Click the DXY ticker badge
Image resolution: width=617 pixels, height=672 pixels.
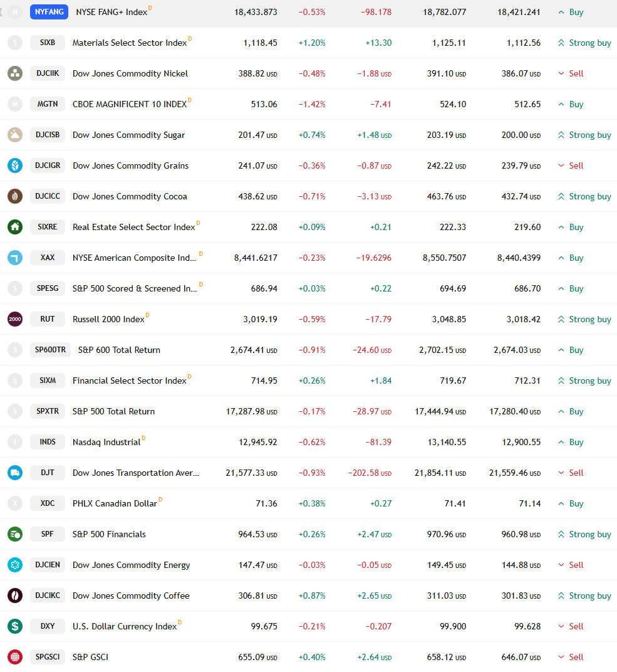(x=48, y=626)
